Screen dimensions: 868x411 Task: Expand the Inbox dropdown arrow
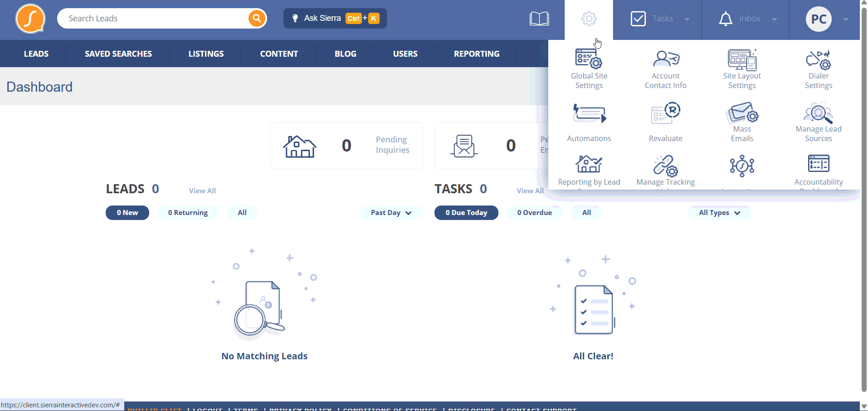775,19
